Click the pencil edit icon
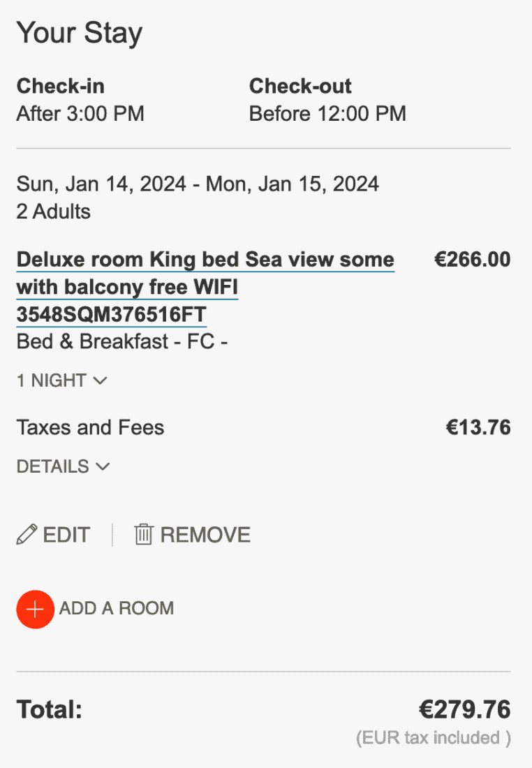532x768 pixels. (x=27, y=535)
